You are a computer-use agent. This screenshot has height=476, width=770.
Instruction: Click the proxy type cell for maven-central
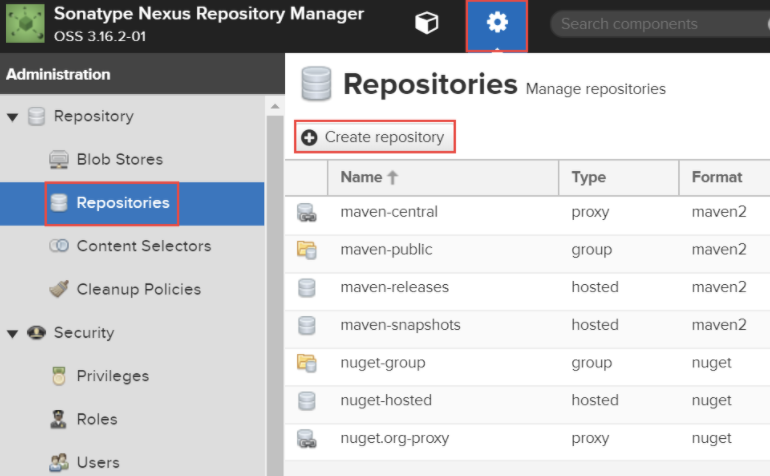590,212
